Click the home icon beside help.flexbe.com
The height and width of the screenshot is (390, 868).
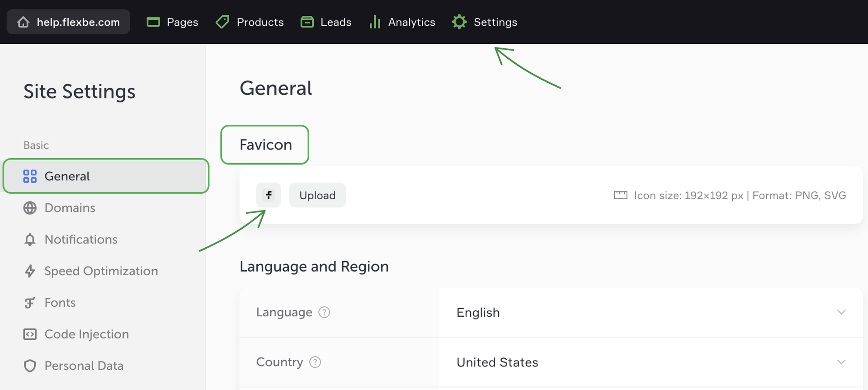coord(23,22)
